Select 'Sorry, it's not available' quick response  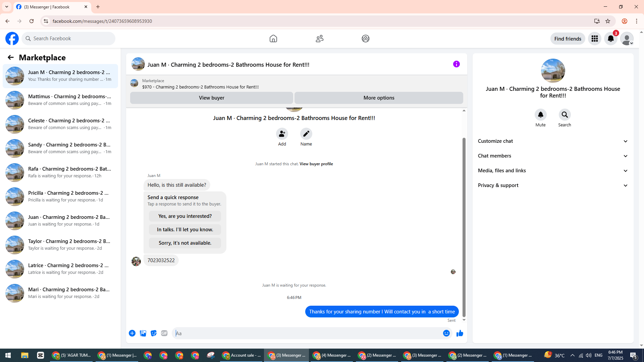coord(185,243)
